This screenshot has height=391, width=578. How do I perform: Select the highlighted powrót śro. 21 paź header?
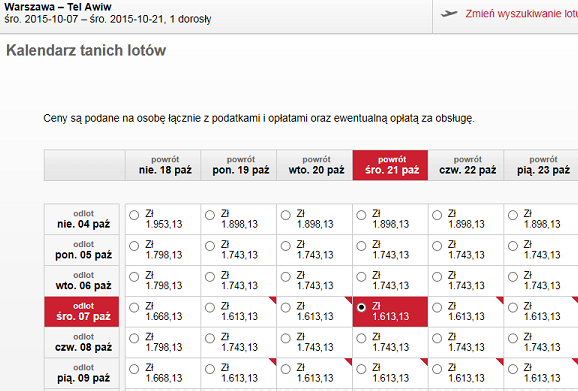click(390, 165)
